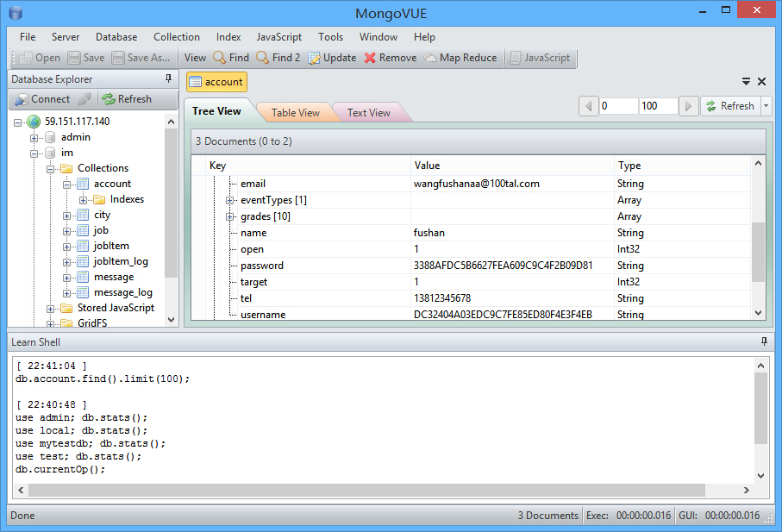This screenshot has height=532, width=782.
Task: Click the Learn Shell horizontal scrollbar
Action: 366,490
